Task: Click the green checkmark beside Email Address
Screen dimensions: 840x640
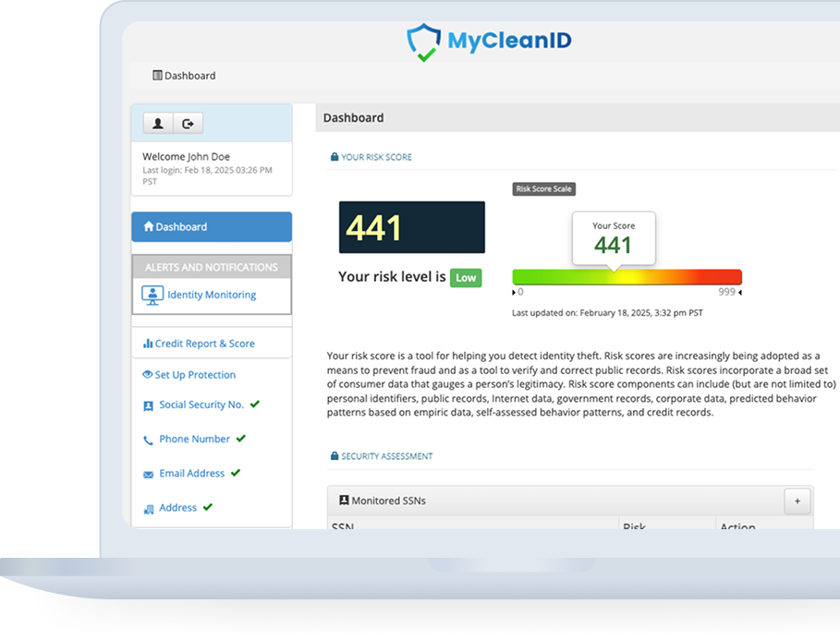Action: tap(236, 473)
